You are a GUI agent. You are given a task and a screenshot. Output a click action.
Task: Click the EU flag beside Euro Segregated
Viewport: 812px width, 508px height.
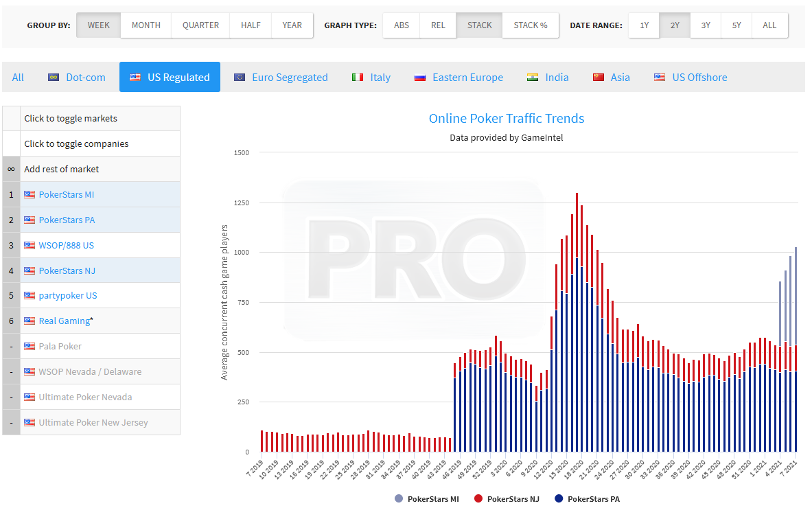pos(240,77)
